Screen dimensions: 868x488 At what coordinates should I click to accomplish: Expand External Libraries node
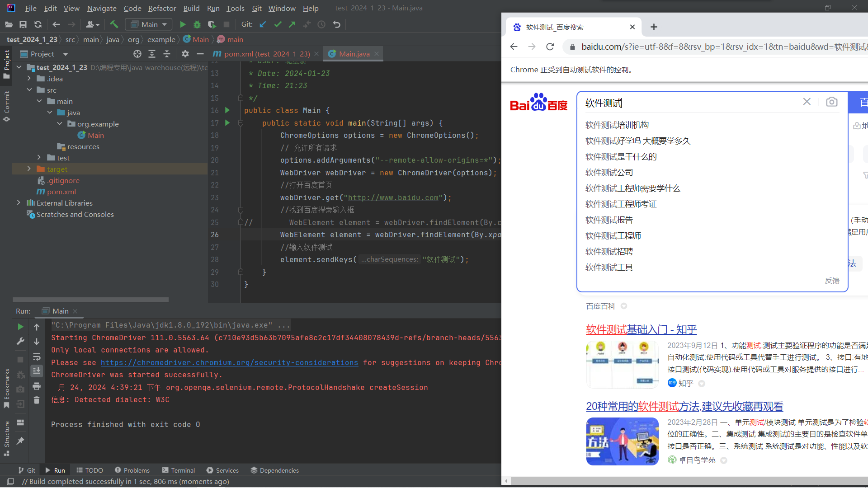tap(19, 203)
